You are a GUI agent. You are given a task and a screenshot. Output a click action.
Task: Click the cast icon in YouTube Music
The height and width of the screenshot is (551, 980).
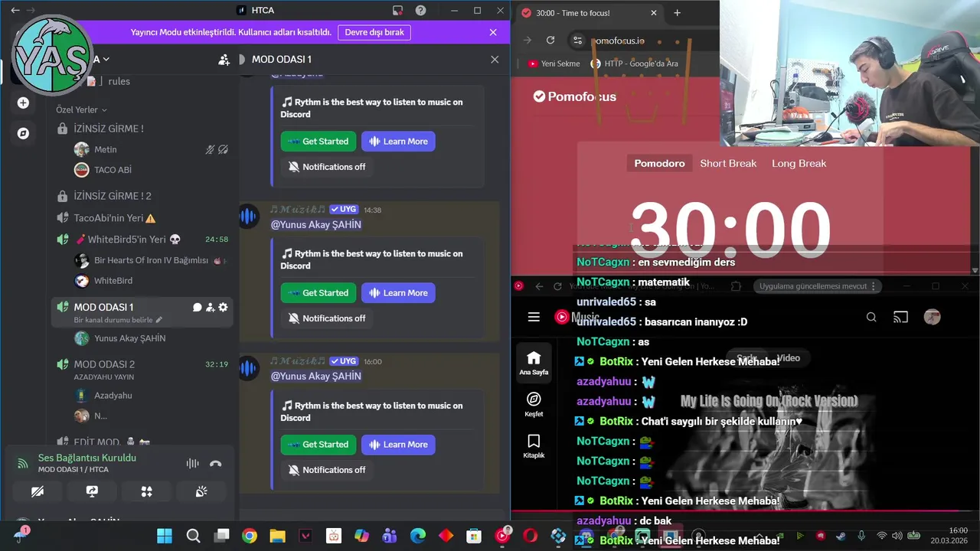(901, 317)
